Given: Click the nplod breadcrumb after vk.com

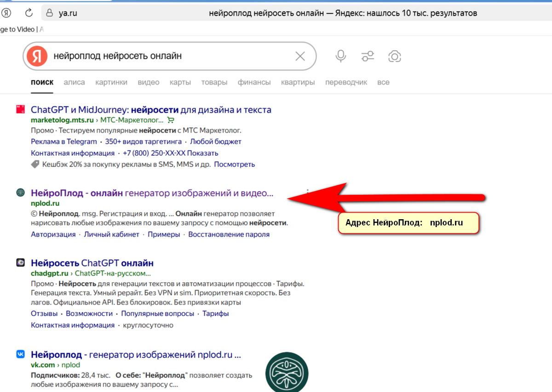Looking at the screenshot, I should 70,365.
